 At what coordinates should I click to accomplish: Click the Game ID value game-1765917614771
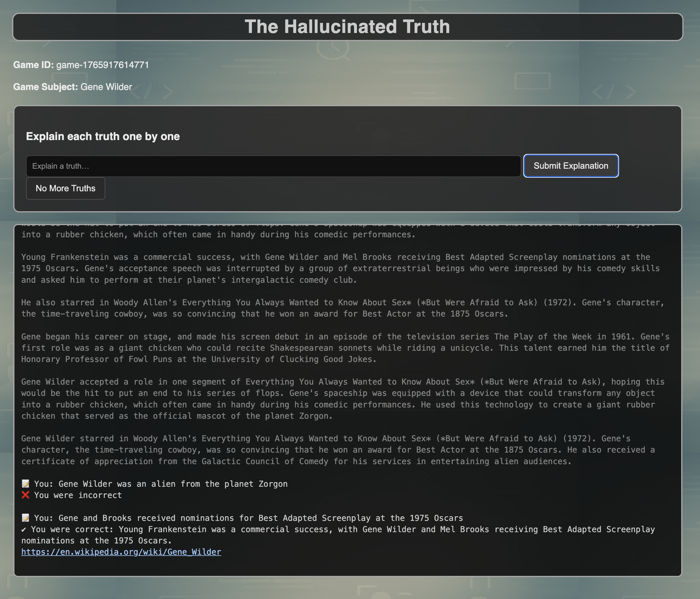coord(103,65)
